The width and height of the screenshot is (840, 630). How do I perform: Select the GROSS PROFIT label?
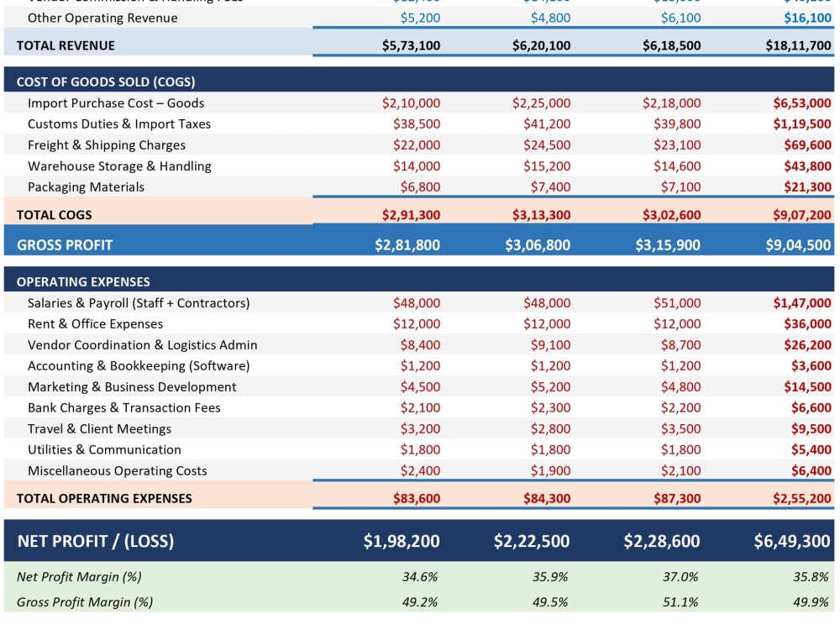tap(65, 244)
